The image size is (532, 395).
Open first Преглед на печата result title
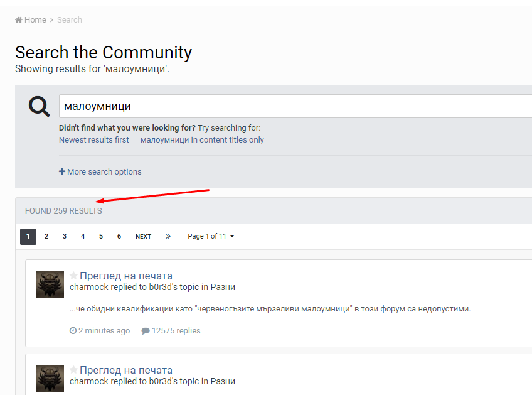click(126, 276)
